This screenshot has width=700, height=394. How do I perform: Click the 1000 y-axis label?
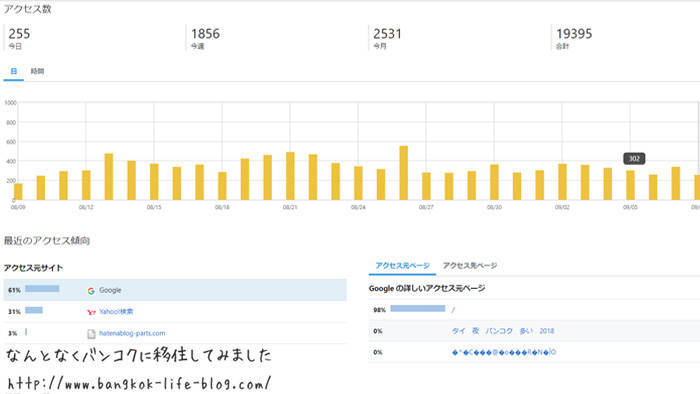point(10,103)
